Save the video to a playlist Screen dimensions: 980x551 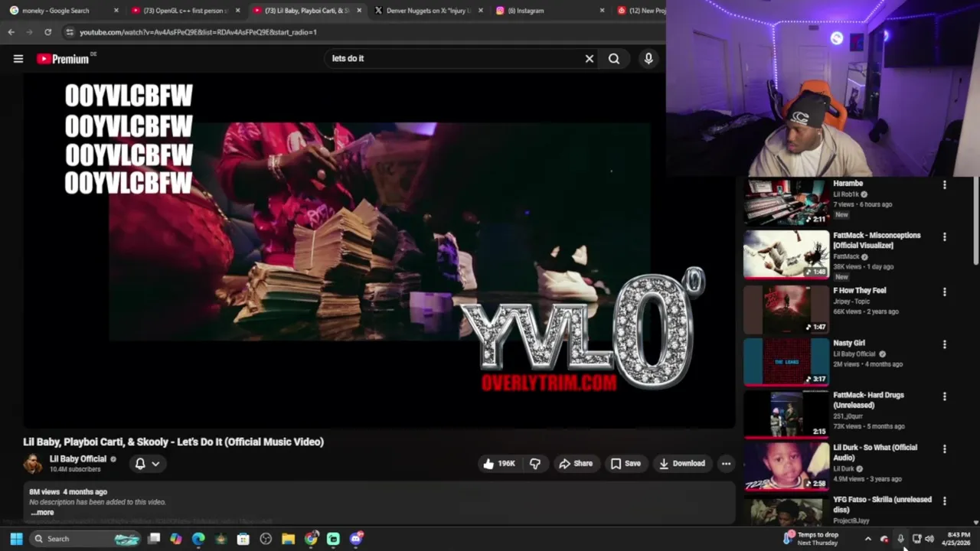coord(626,463)
